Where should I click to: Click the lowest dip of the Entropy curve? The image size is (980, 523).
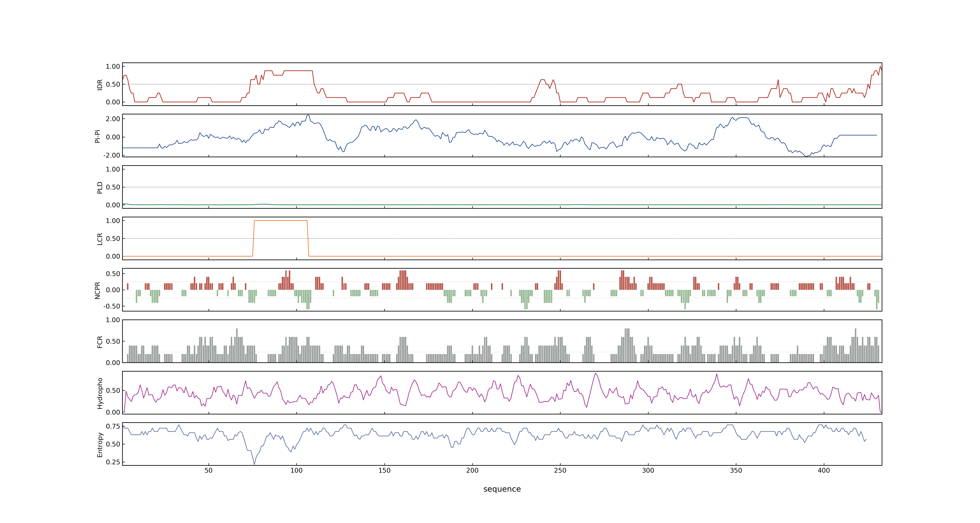(254, 464)
